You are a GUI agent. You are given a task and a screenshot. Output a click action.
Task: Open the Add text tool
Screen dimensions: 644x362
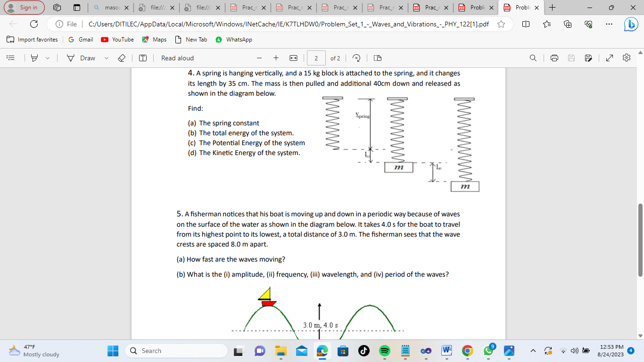tap(142, 58)
